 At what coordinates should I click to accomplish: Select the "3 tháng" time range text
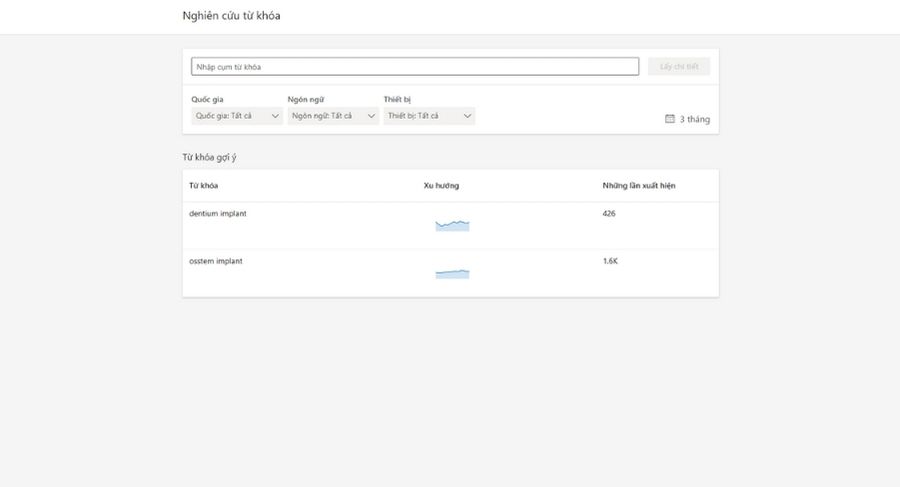695,119
